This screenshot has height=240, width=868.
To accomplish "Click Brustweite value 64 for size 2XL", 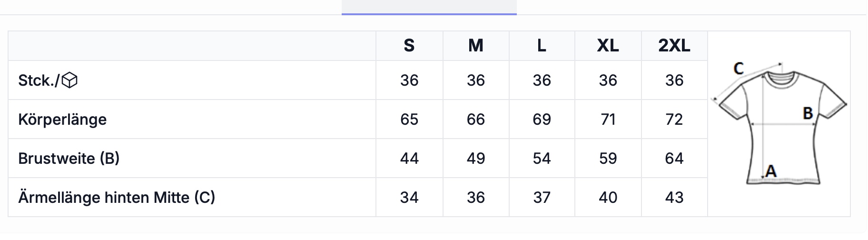I will [674, 159].
